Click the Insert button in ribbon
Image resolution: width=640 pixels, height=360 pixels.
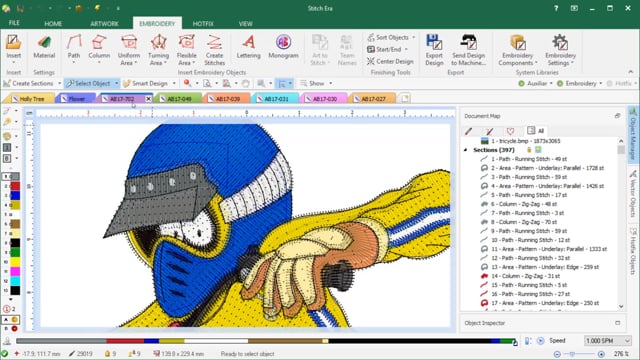(x=13, y=49)
